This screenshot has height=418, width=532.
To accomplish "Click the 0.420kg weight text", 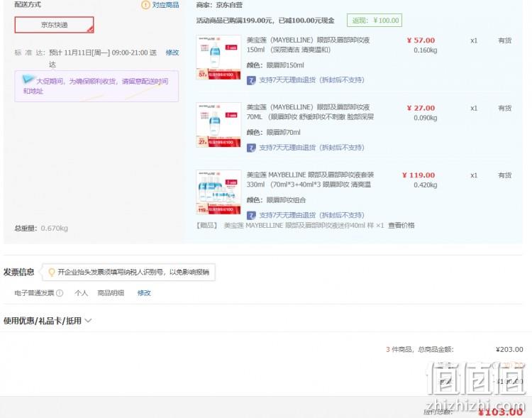I will point(425,185).
